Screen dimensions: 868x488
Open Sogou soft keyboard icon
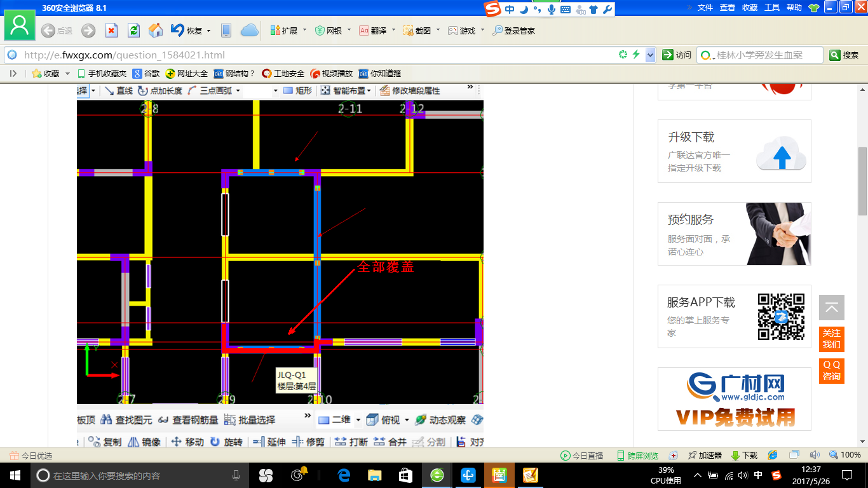(565, 10)
